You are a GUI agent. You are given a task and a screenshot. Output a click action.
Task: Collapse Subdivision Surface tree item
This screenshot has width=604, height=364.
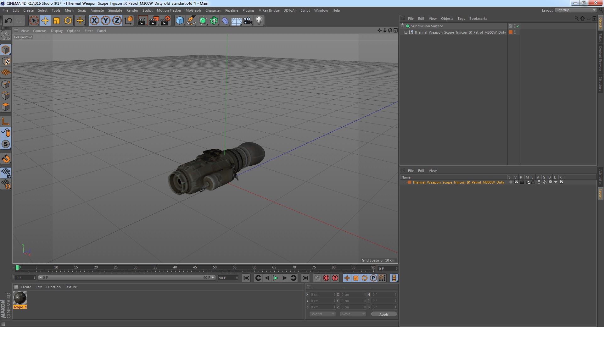tap(403, 26)
